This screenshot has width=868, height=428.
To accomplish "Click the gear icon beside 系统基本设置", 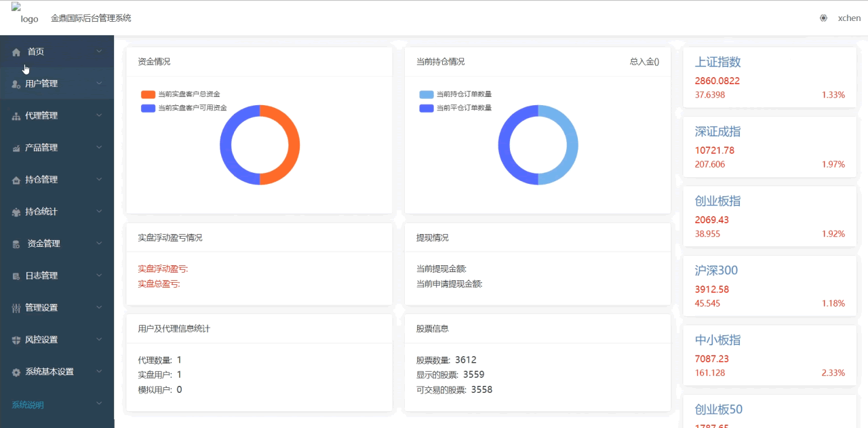I will coord(16,372).
